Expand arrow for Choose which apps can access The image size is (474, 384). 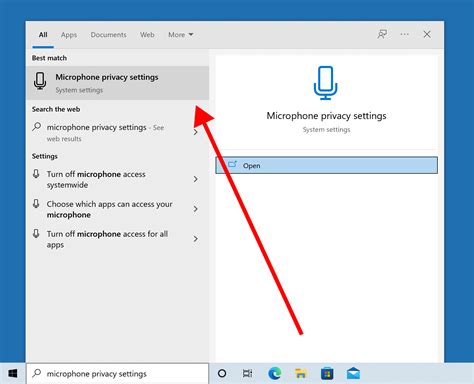(196, 209)
